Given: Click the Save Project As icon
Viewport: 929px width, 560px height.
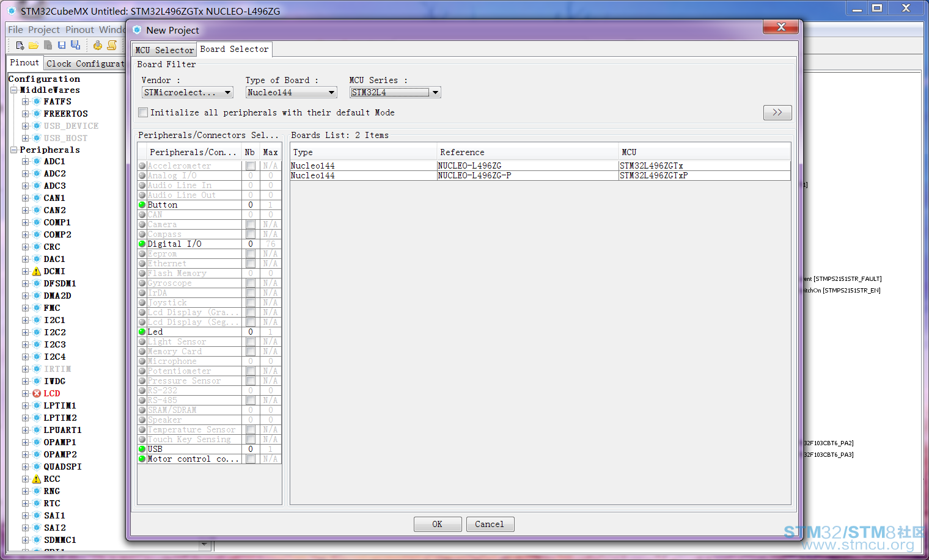Looking at the screenshot, I should [x=75, y=45].
